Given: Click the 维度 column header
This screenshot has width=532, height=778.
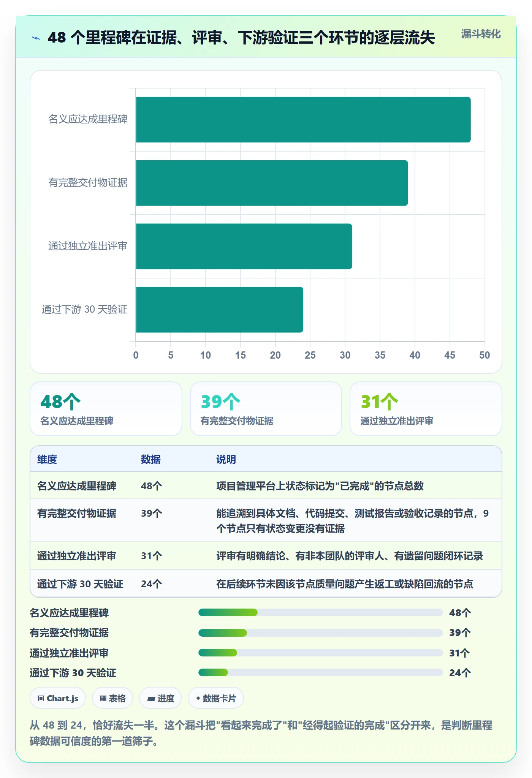Looking at the screenshot, I should pyautogui.click(x=47, y=459).
